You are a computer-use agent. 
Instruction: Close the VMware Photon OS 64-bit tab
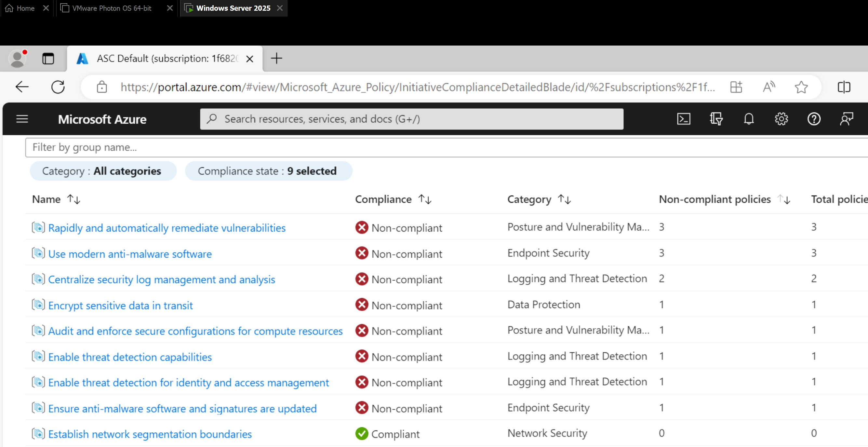(x=170, y=8)
